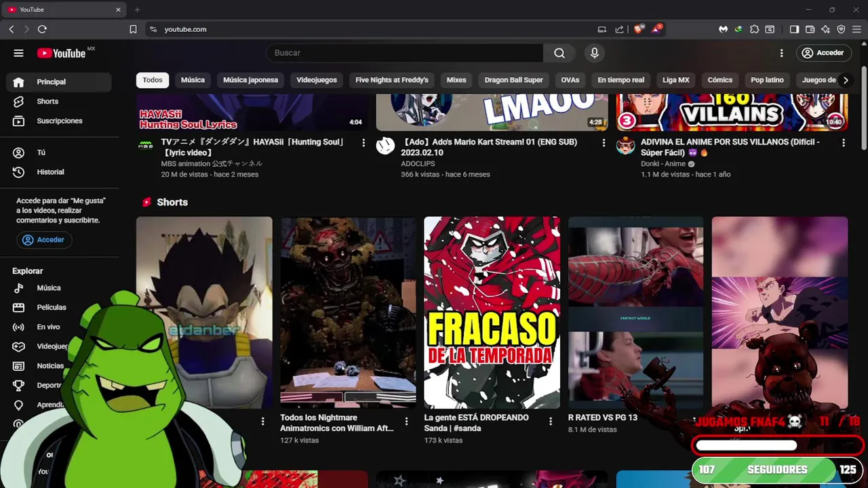The image size is (868, 488).
Task: Select the Música filter chip
Action: point(193,80)
